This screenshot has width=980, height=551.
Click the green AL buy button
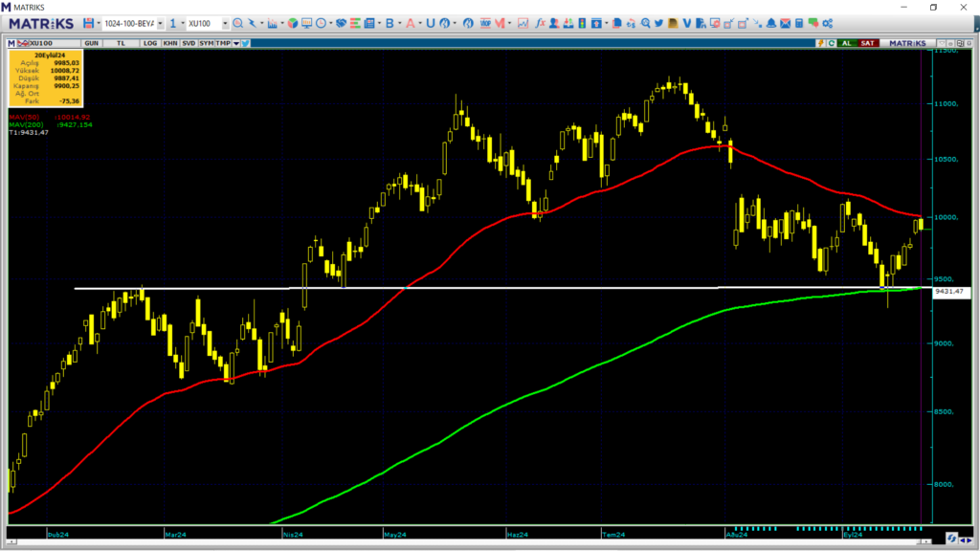[847, 43]
